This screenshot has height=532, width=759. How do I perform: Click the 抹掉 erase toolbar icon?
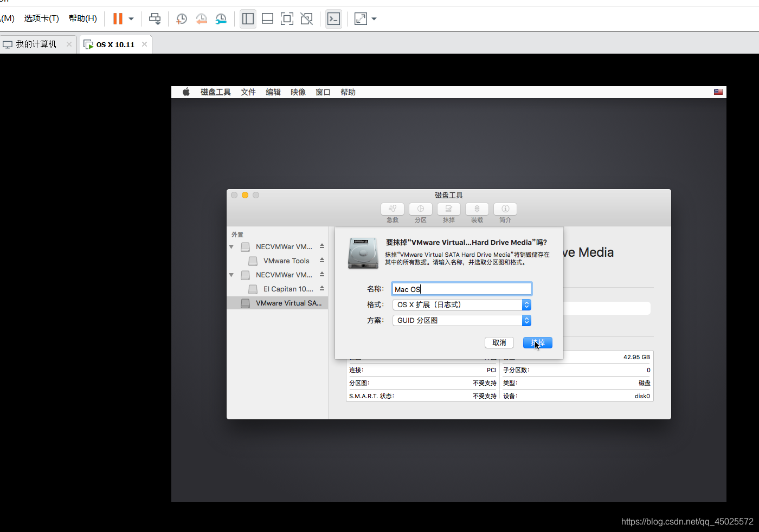(449, 209)
